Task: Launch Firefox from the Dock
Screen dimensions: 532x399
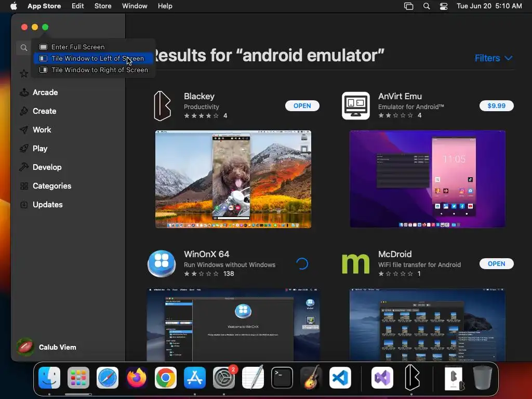Action: pos(137,378)
